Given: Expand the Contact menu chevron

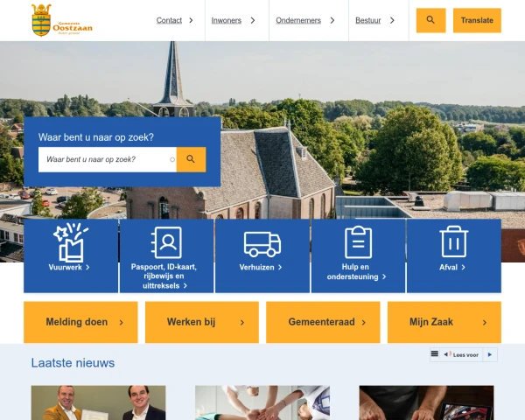Looking at the screenshot, I should coord(191,20).
